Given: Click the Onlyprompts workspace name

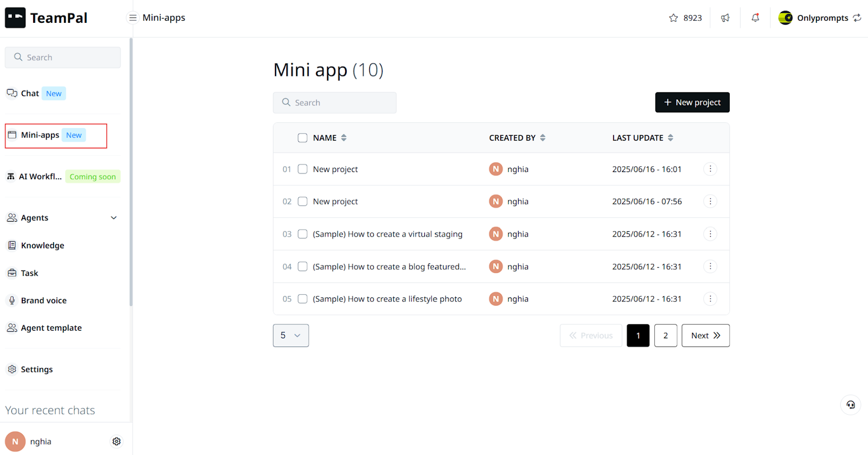Looking at the screenshot, I should (x=822, y=18).
